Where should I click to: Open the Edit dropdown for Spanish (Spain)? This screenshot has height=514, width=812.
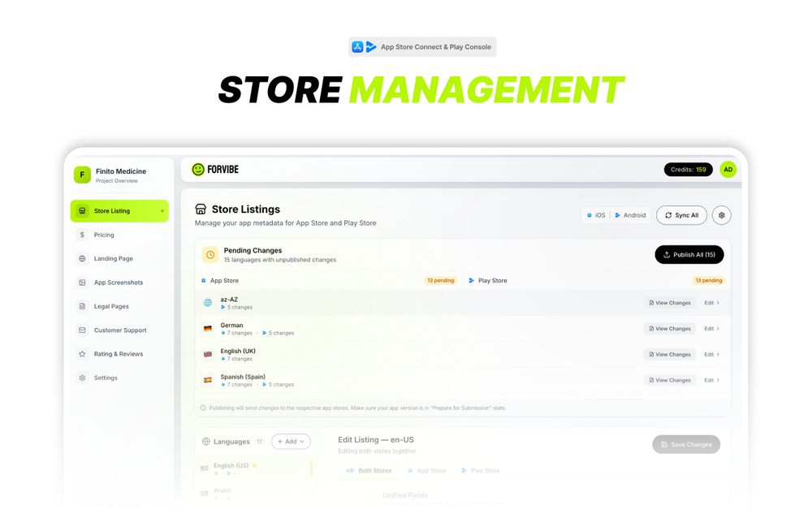(x=710, y=379)
